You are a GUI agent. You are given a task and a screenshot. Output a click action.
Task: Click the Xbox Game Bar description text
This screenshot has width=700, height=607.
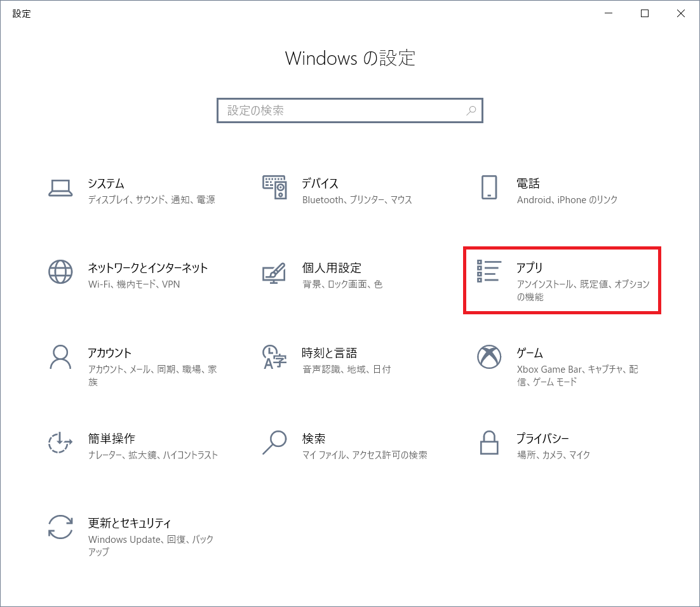(577, 376)
